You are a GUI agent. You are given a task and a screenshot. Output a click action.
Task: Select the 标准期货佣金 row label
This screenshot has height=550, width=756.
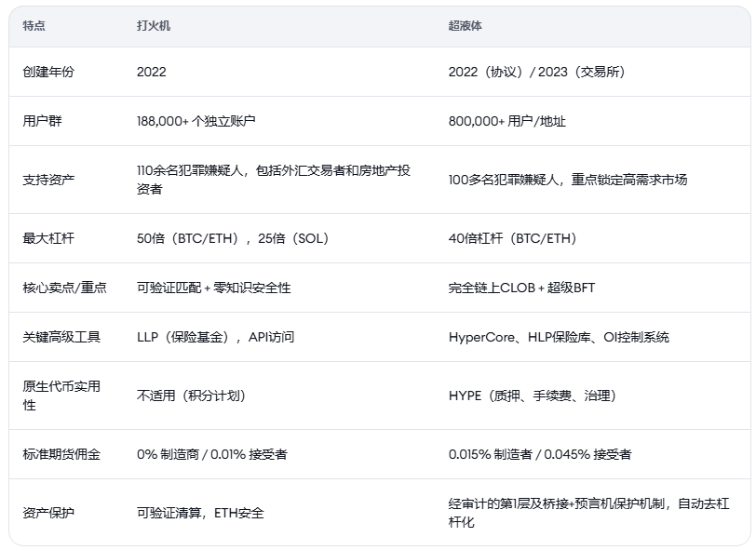pos(61,454)
